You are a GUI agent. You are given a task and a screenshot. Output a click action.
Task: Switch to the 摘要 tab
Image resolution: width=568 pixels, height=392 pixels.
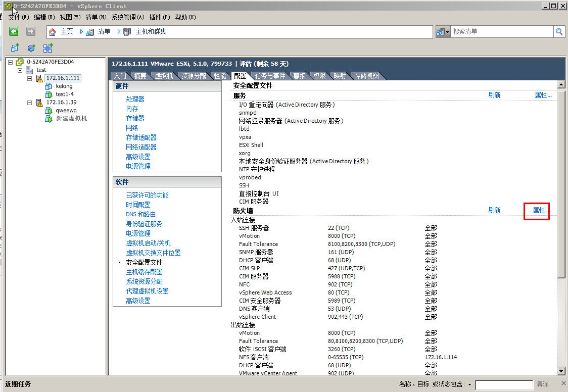(x=140, y=76)
